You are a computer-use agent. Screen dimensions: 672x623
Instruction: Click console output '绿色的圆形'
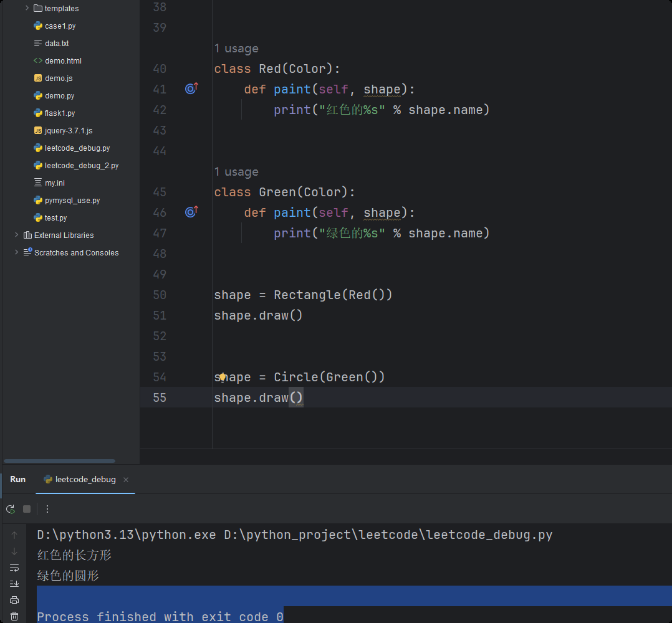click(x=68, y=576)
